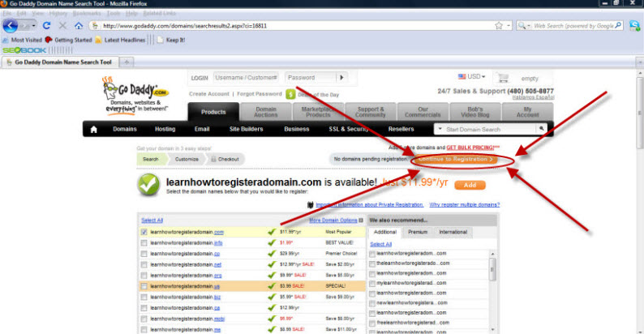
Task: Open the tab list dropdown at the right of the tab bar
Action: click(639, 62)
